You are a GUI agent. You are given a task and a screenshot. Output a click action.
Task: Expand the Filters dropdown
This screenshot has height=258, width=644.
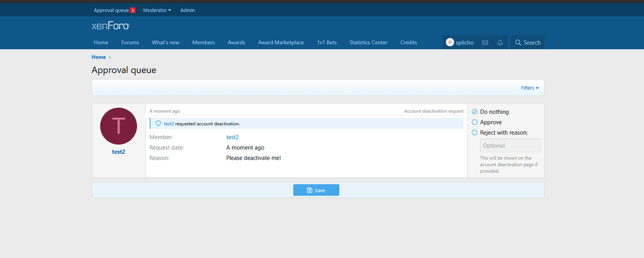point(529,88)
